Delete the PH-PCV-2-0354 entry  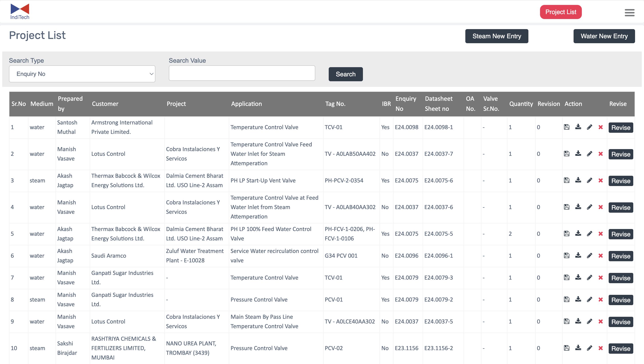pos(600,180)
